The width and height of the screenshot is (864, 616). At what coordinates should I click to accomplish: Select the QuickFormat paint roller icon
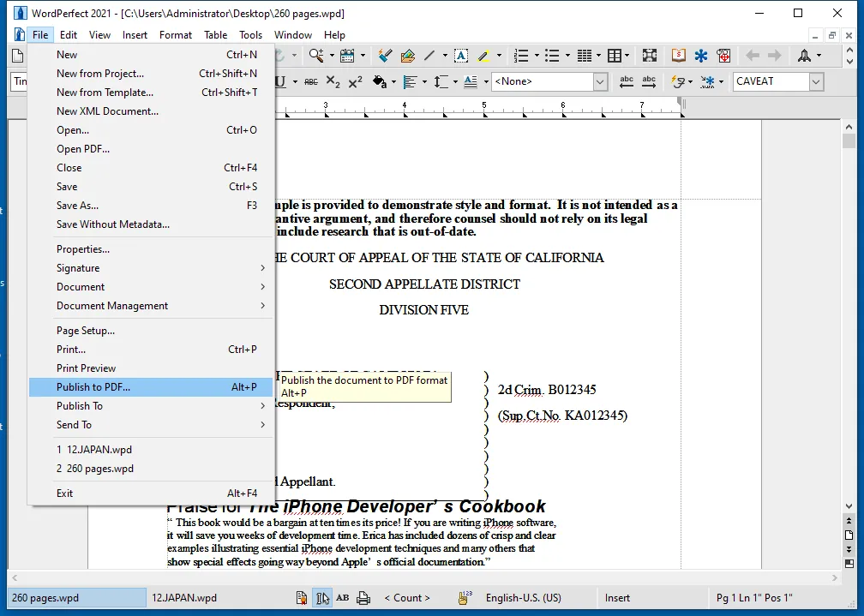click(x=385, y=55)
